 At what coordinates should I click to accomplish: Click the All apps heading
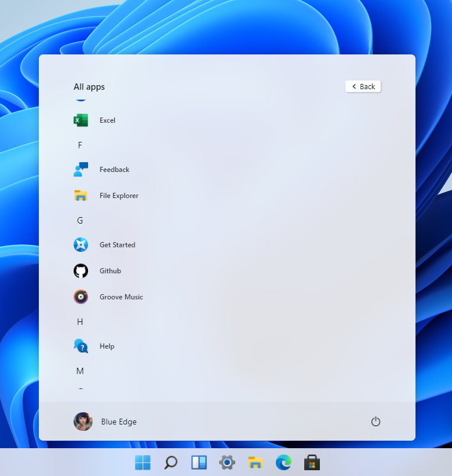[x=89, y=87]
